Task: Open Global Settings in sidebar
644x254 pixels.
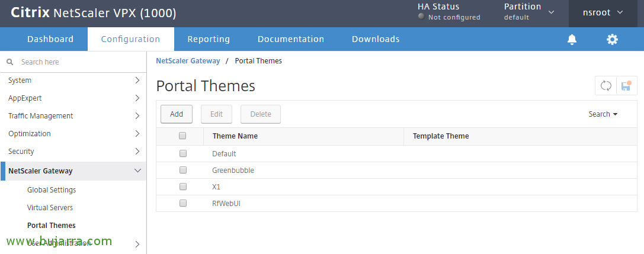Action: point(52,190)
